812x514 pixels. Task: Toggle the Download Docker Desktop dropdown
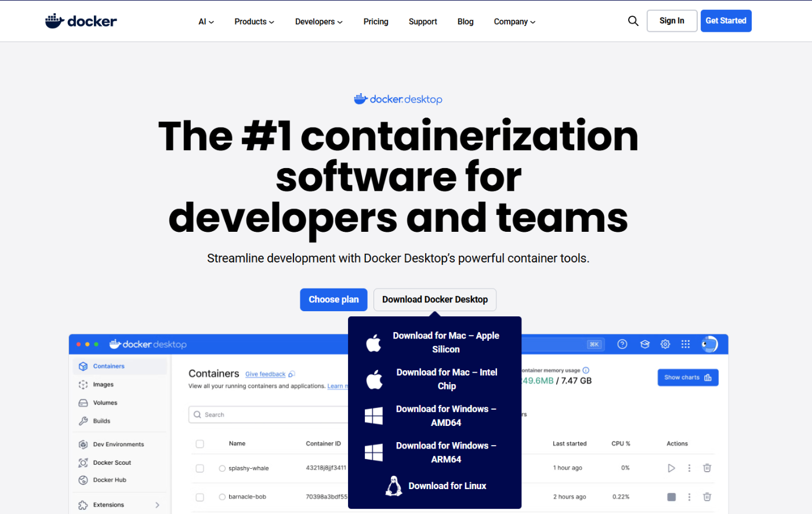(x=435, y=300)
